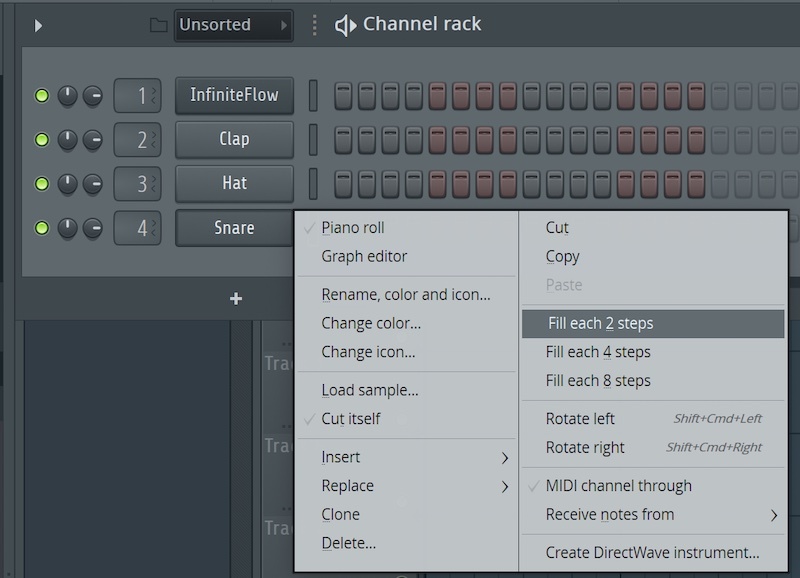Click the Snare channel button

pos(234,228)
